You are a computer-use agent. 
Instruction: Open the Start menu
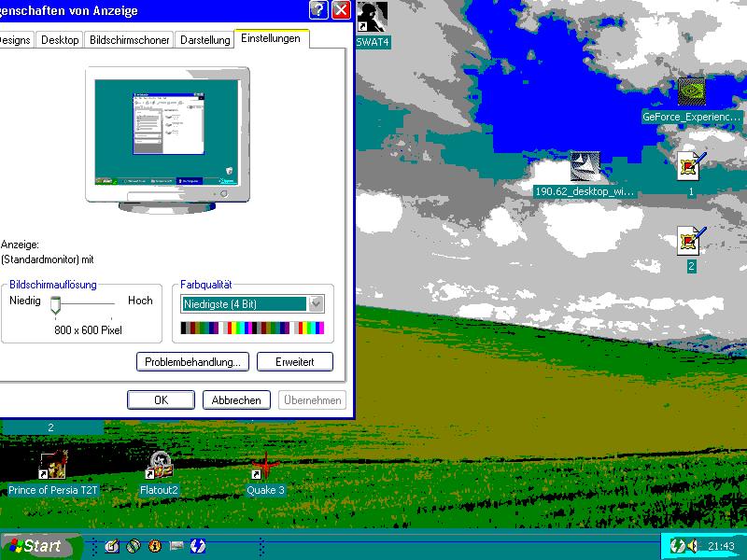click(x=35, y=546)
